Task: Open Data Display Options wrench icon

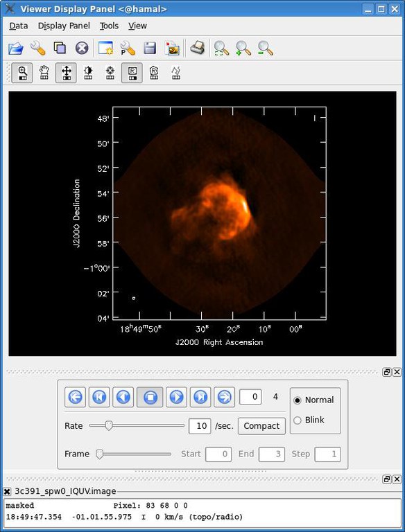Action: point(37,48)
